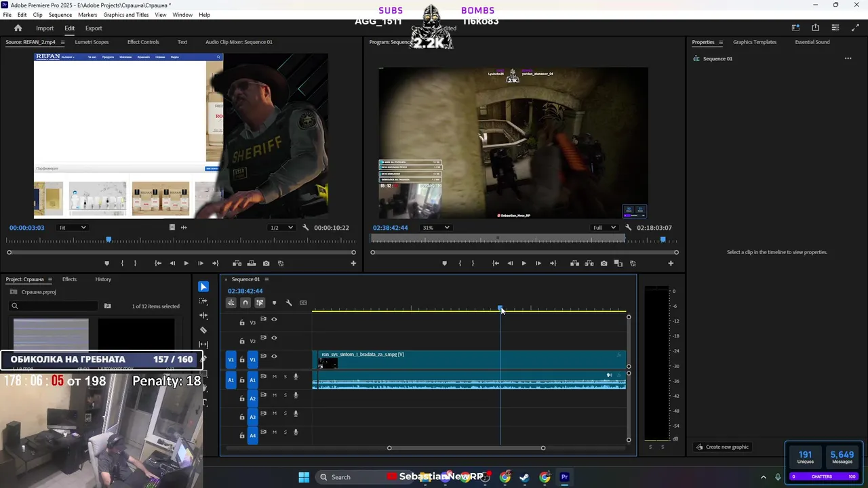The height and width of the screenshot is (488, 868).
Task: Switch to the Import workspace
Action: tap(45, 28)
